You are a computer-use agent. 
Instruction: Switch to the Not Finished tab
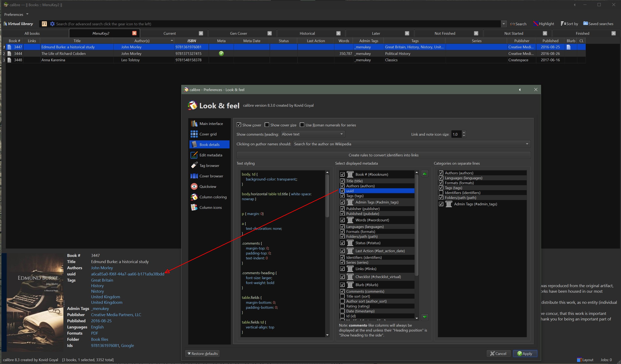pos(444,34)
